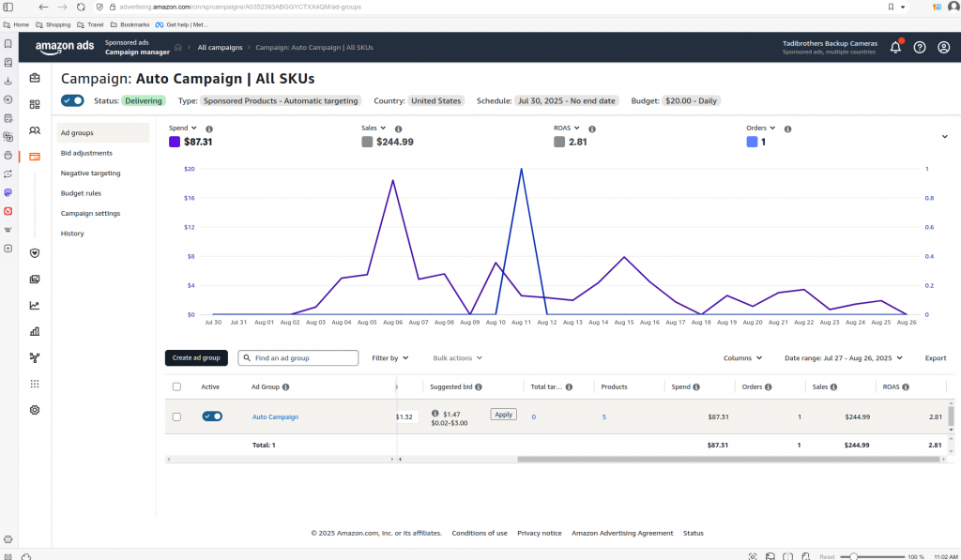This screenshot has height=560, width=961.
Task: Open the Orders metric dropdown
Action: pyautogui.click(x=760, y=129)
